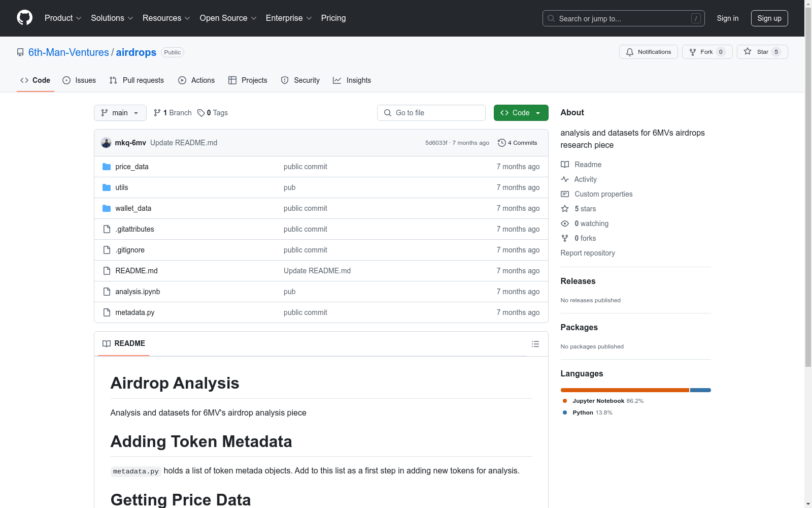
Task: Open commit hash 5d6033f
Action: pos(436,143)
